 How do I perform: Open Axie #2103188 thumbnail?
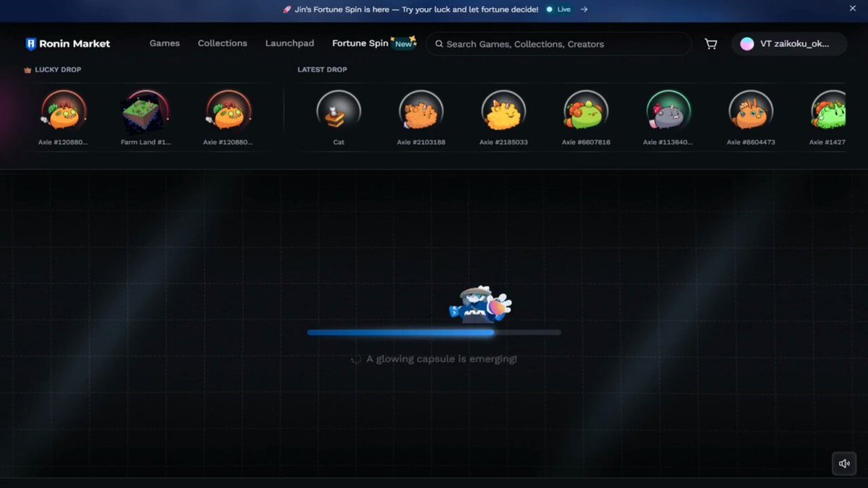(421, 111)
